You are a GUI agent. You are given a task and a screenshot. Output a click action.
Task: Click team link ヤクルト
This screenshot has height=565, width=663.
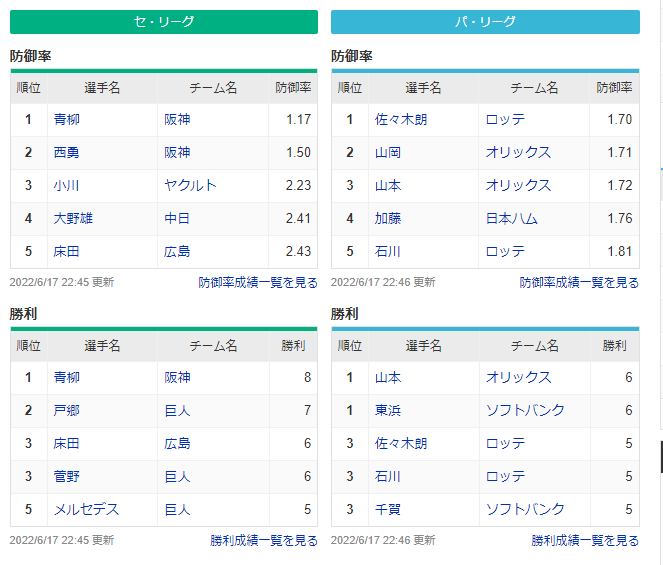coord(190,185)
